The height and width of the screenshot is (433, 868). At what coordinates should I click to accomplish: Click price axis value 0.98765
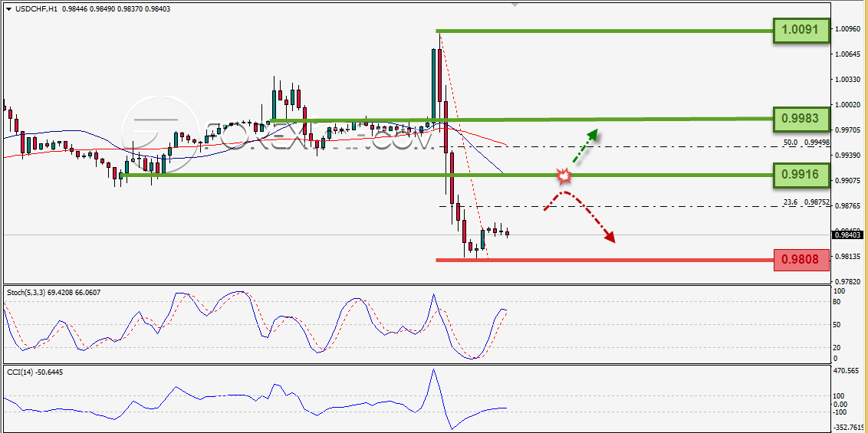point(848,205)
